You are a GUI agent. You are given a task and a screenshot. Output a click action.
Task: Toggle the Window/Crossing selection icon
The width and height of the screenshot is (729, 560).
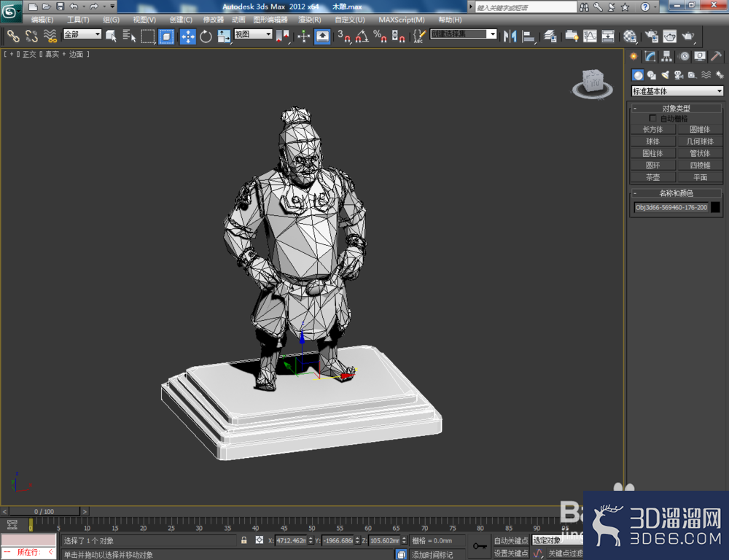pos(166,36)
